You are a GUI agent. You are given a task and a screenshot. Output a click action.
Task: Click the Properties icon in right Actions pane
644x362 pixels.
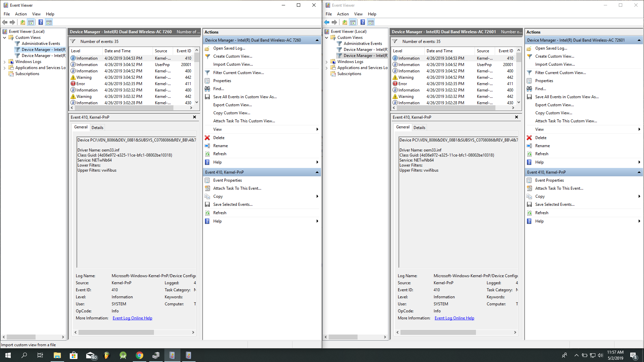(529, 81)
